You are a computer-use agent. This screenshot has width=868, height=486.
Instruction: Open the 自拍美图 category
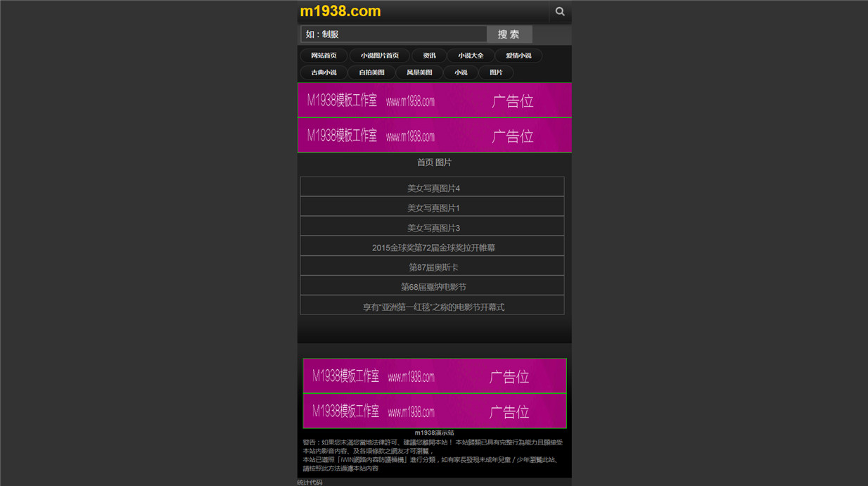[371, 72]
